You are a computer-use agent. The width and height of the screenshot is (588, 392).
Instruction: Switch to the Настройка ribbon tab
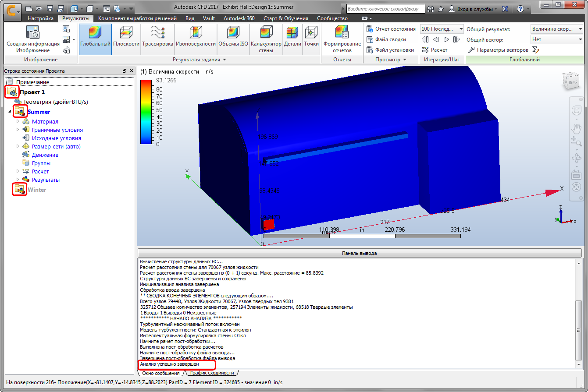tap(40, 18)
